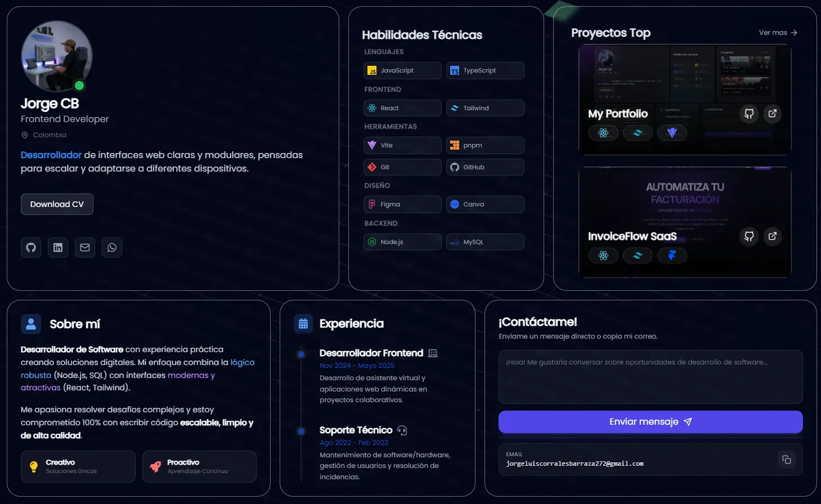Click the email envelope icon
Image resolution: width=821 pixels, height=504 pixels.
click(85, 247)
